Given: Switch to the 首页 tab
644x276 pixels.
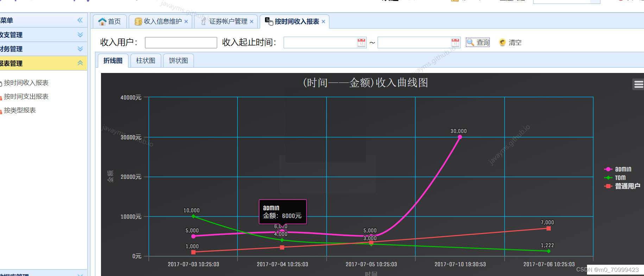Looking at the screenshot, I should click(109, 22).
